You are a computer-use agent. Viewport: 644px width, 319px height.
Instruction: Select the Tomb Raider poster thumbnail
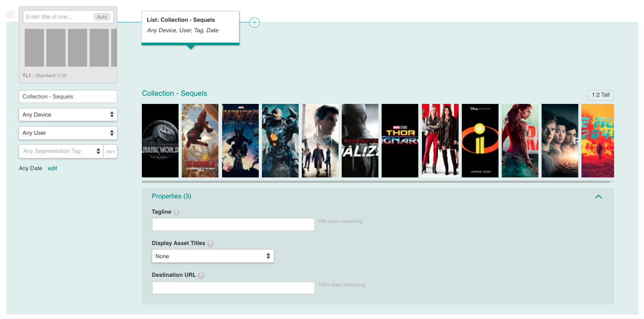point(520,141)
